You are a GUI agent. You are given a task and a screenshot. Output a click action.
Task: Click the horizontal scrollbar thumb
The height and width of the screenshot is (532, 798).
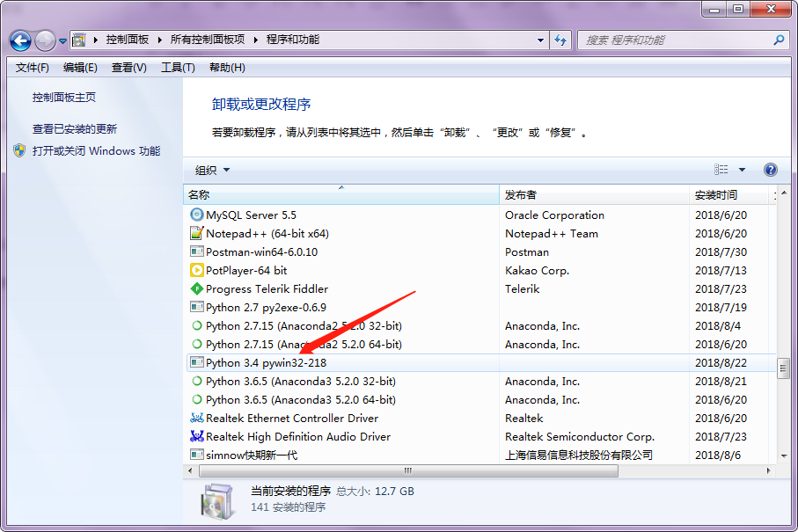click(408, 470)
